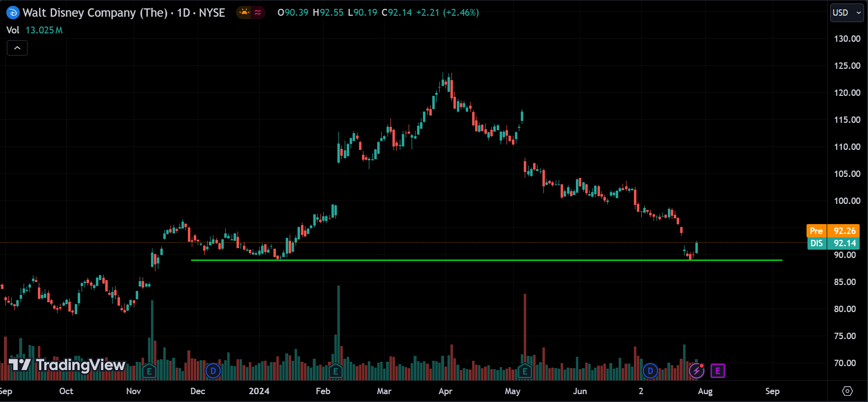Click the open value O90.39 in legend
Screen dimensions: 868x402
293,12
